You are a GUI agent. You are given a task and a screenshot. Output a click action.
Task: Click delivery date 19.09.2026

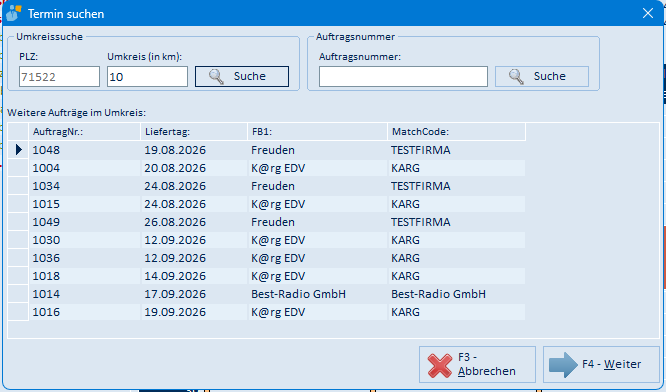click(175, 312)
